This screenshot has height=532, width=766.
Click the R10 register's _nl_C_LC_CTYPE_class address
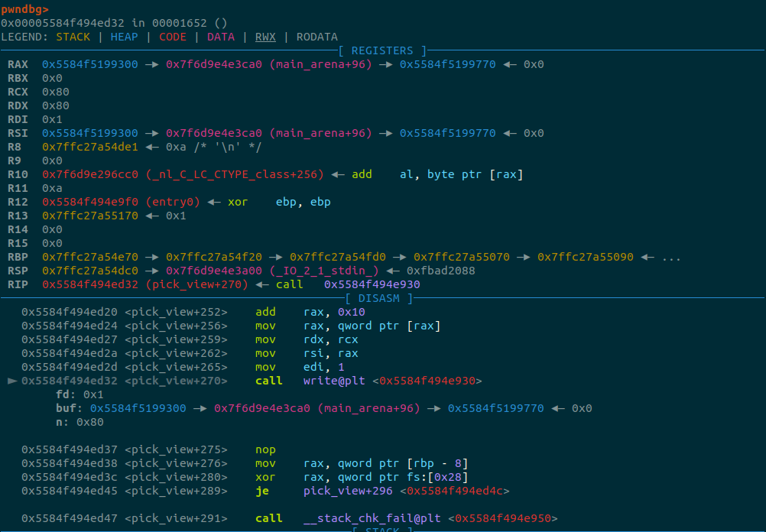[x=90, y=174]
